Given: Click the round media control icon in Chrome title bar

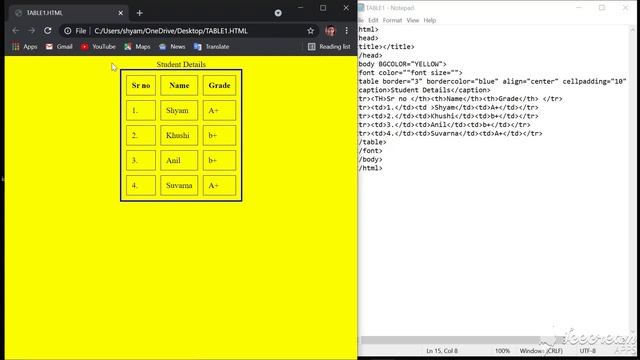Looking at the screenshot, I should click(278, 13).
